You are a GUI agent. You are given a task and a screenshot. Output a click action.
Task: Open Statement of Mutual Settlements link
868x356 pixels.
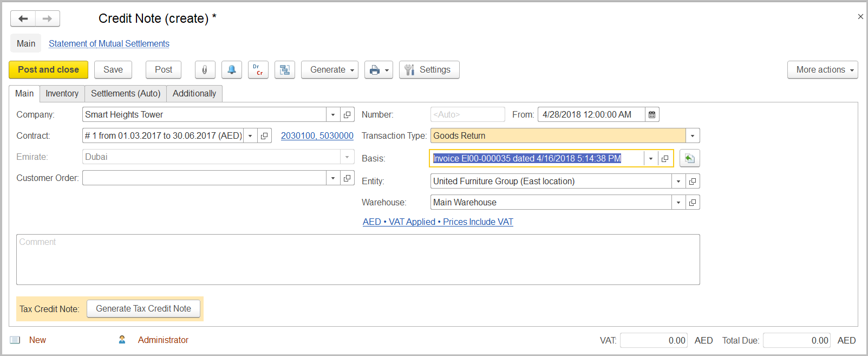(x=109, y=43)
